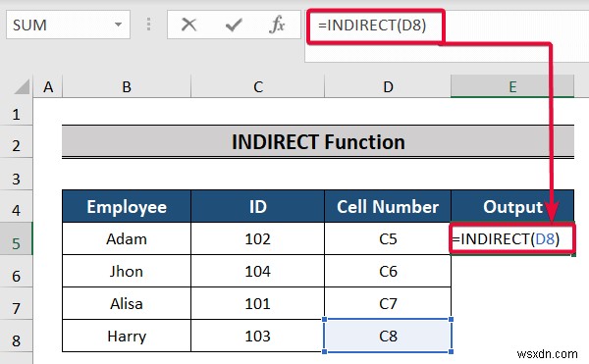Viewport: 589px width, 364px height.
Task: Select the ID cell 104
Action: [257, 271]
